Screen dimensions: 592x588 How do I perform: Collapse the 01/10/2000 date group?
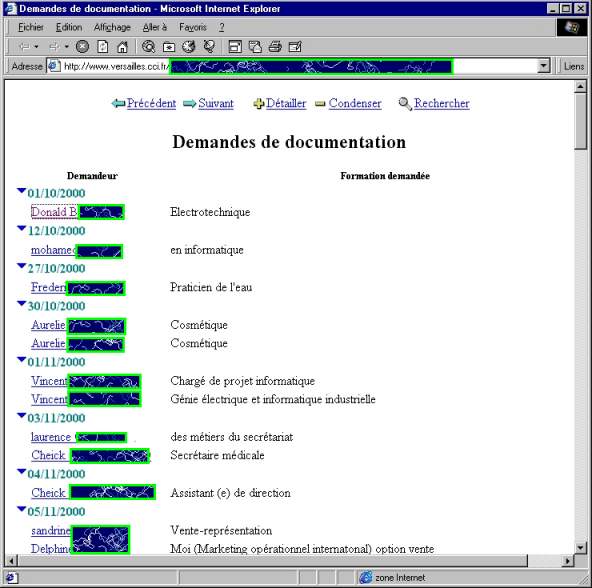coord(22,191)
